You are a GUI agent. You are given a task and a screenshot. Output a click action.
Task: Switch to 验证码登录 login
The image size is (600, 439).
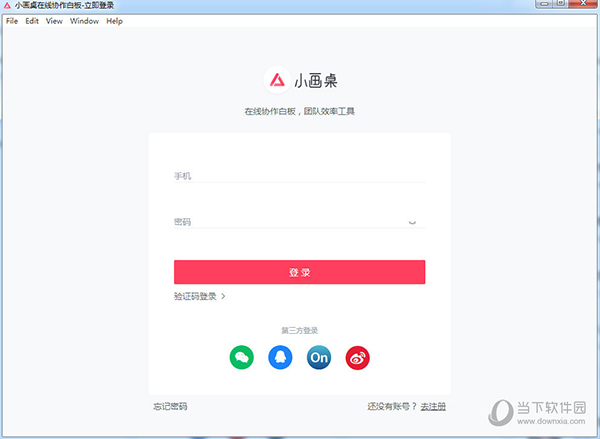point(199,296)
